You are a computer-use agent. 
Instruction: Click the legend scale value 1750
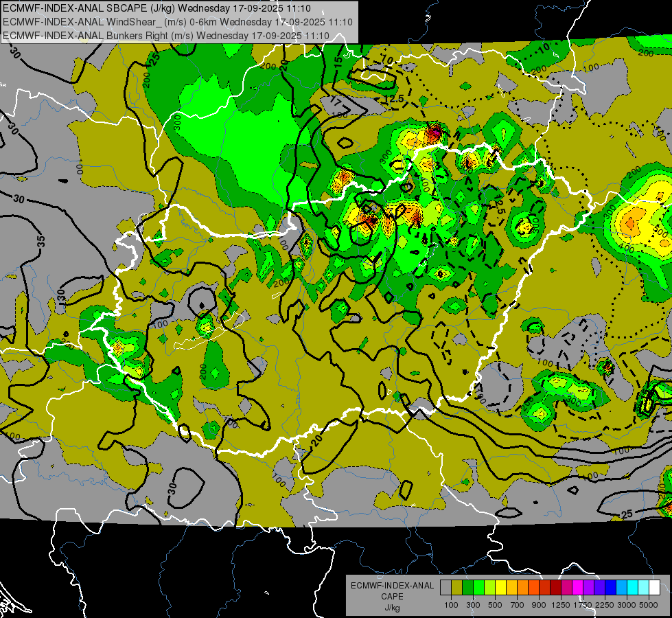(x=583, y=605)
